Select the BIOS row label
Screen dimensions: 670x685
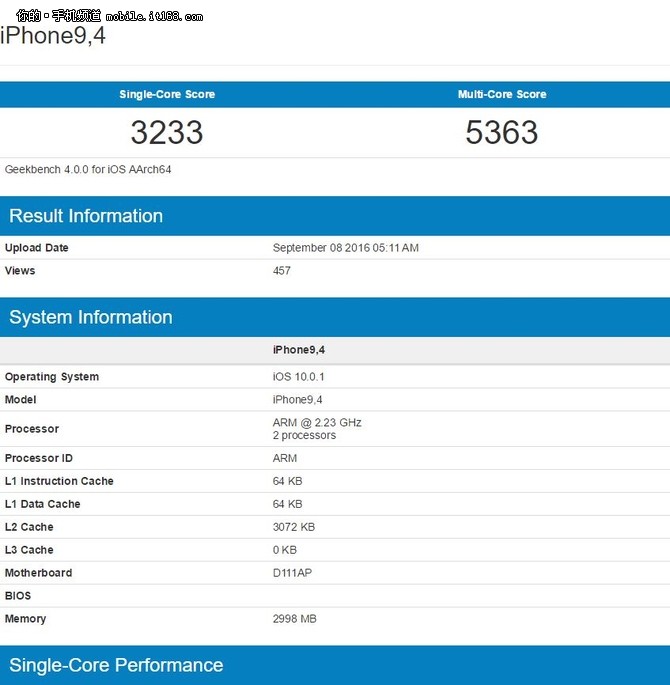click(x=18, y=596)
